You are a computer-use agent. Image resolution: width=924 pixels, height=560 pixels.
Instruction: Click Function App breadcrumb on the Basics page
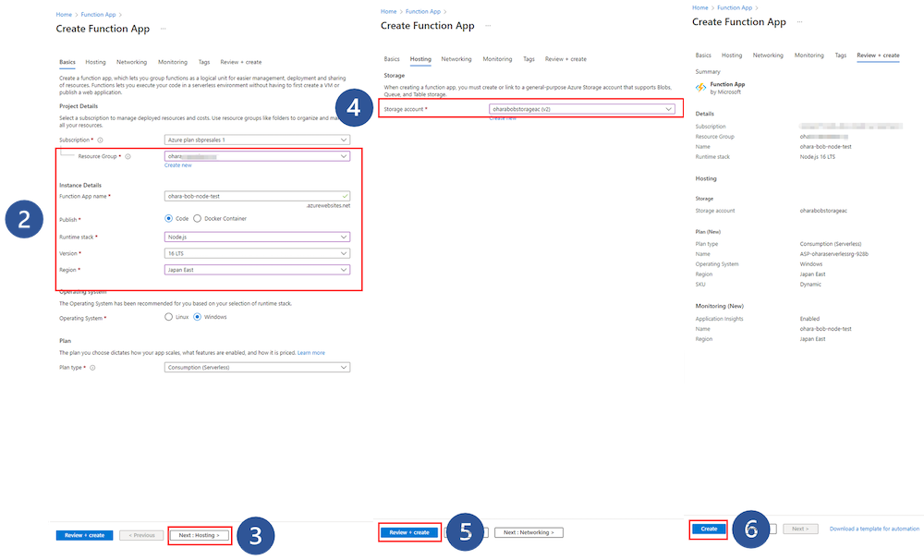tap(99, 15)
